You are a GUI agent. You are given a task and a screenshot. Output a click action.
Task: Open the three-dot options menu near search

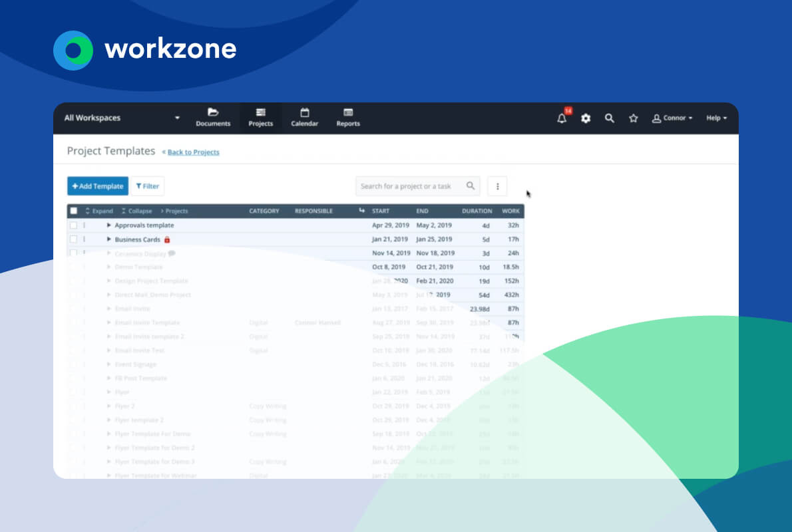coord(497,186)
